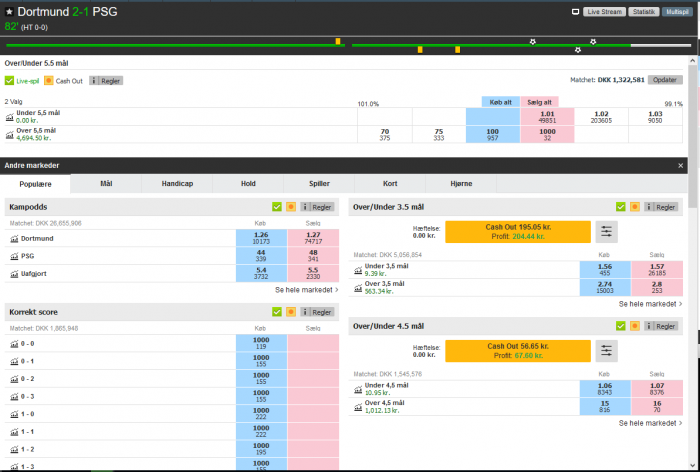Expand Se hele markedet under Kampodds

tap(307, 290)
